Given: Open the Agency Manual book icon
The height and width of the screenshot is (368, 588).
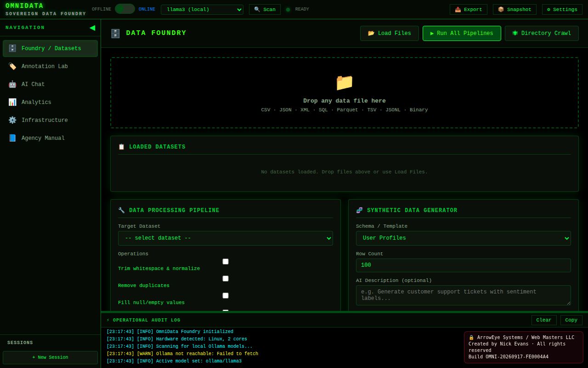Looking at the screenshot, I should (12, 138).
